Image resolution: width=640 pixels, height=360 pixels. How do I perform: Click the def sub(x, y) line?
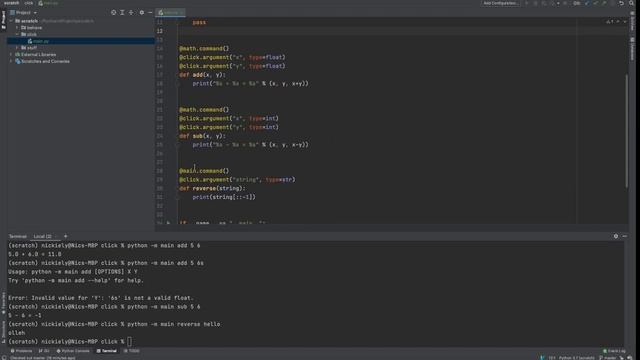click(x=202, y=136)
